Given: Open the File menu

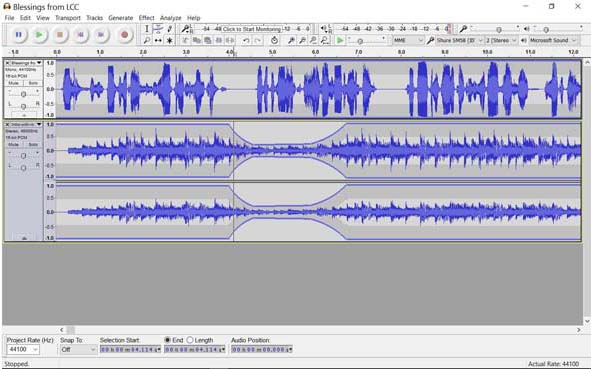Looking at the screenshot, I should pos(9,18).
